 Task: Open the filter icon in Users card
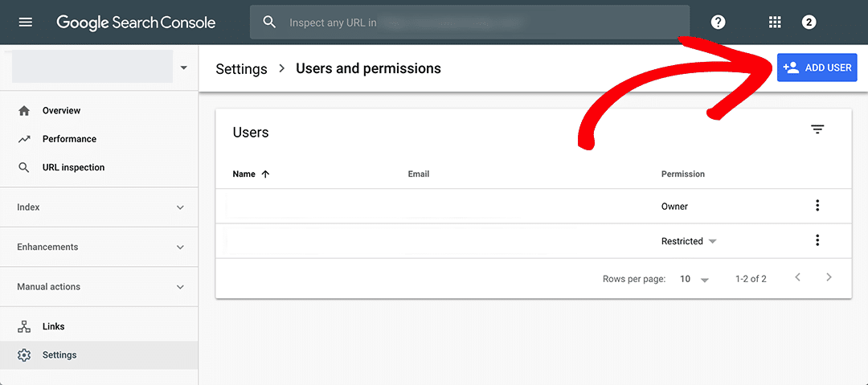tap(817, 129)
